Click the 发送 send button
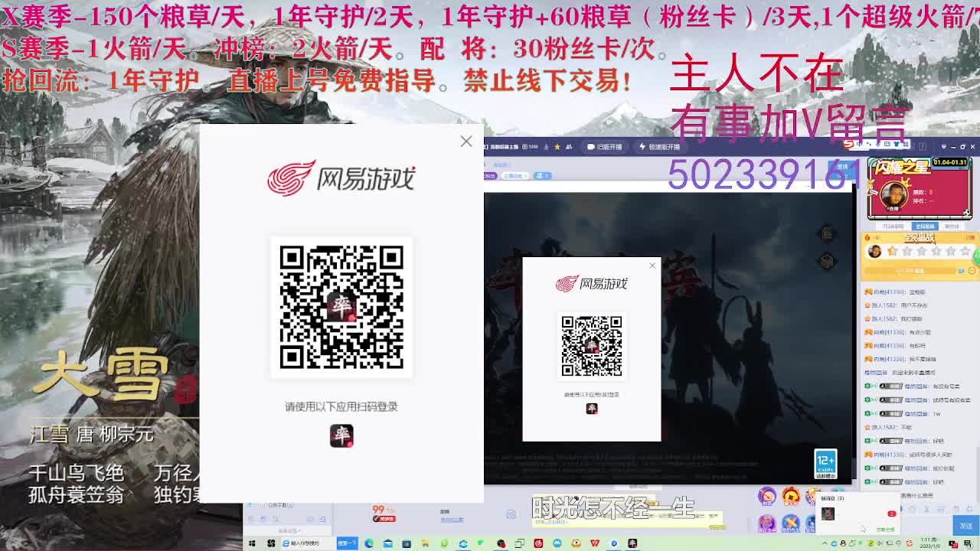Image resolution: width=980 pixels, height=551 pixels. [965, 525]
